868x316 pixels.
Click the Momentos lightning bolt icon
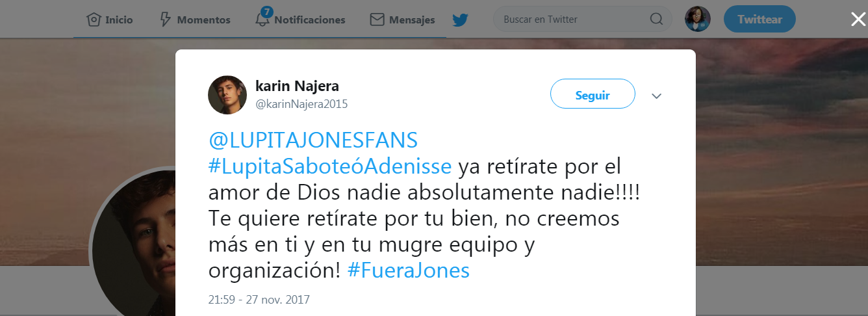point(166,20)
